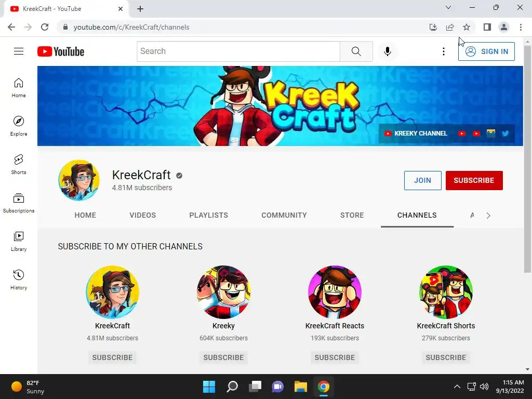Click the verified badge next to KreekCraft
The image size is (532, 399).
pyautogui.click(x=179, y=176)
